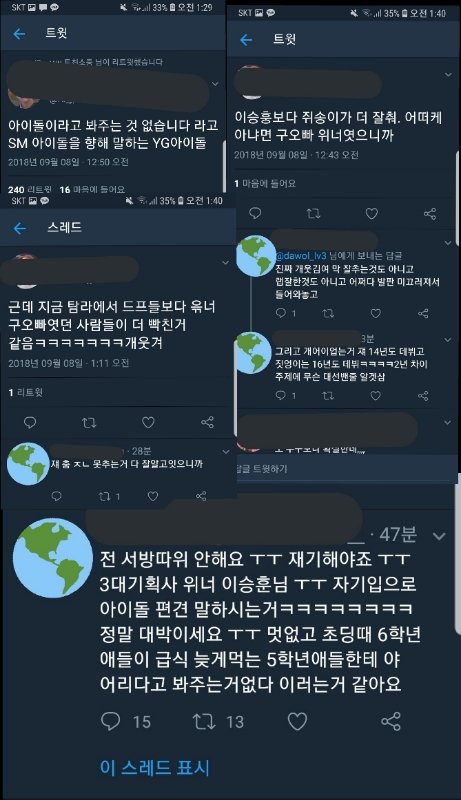Viewport: 461px width, 800px height.
Task: Share the bottom tweet about 이승훈님
Action: point(391,721)
